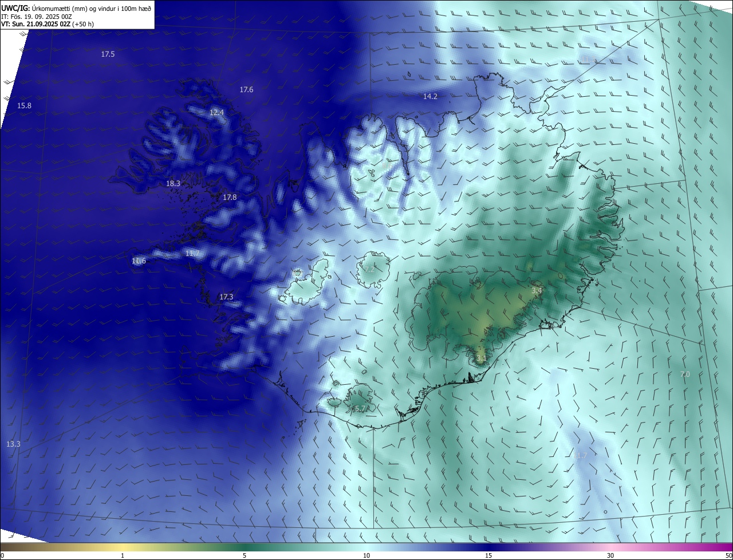Click the 18.3 value label

173,184
